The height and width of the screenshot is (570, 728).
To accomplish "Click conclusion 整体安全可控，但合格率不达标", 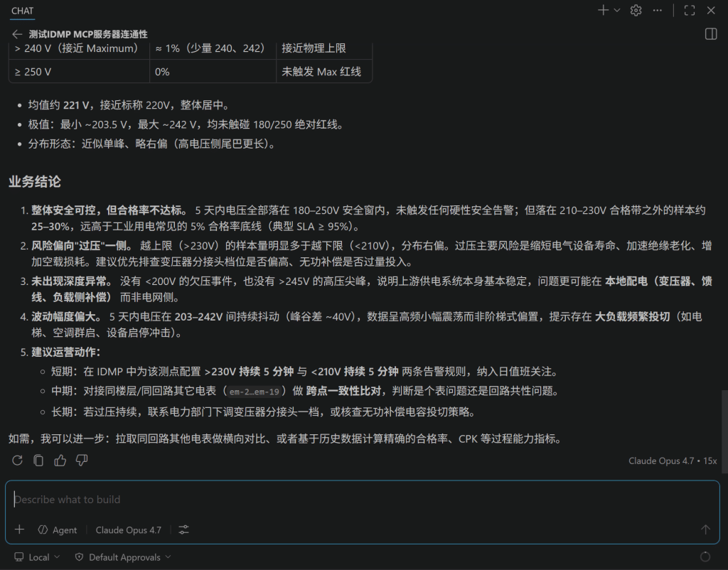I will (x=368, y=218).
